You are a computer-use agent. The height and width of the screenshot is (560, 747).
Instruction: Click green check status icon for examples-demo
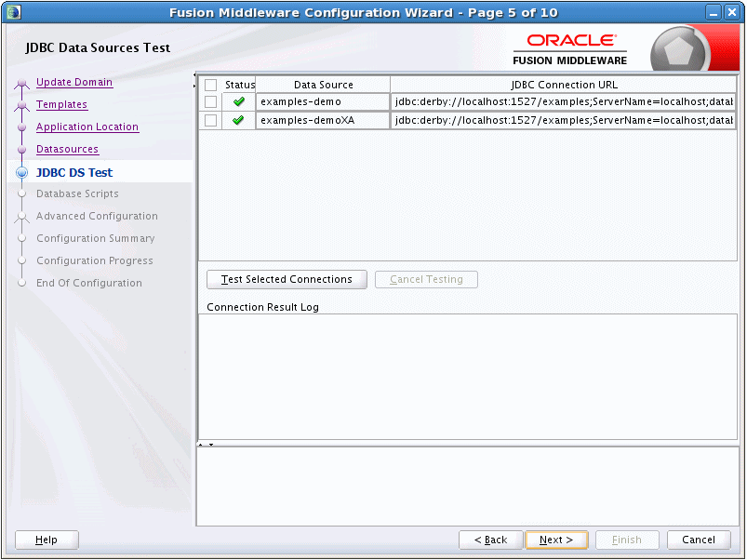[x=239, y=101]
